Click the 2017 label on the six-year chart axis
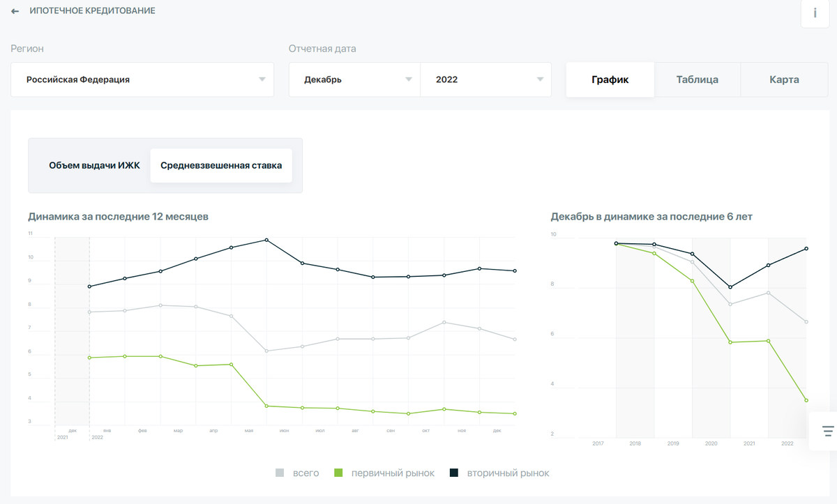The height and width of the screenshot is (504, 837). [598, 443]
